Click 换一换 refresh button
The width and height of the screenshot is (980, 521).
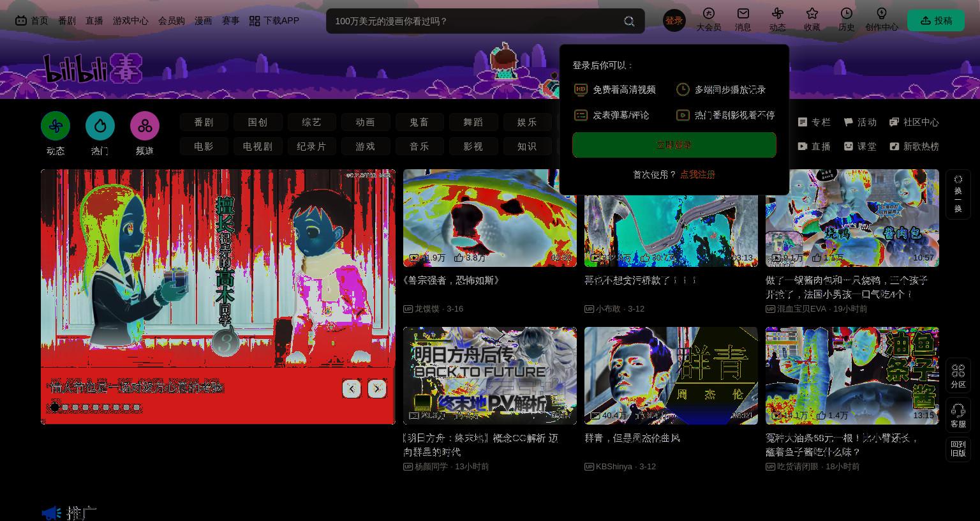[x=958, y=194]
